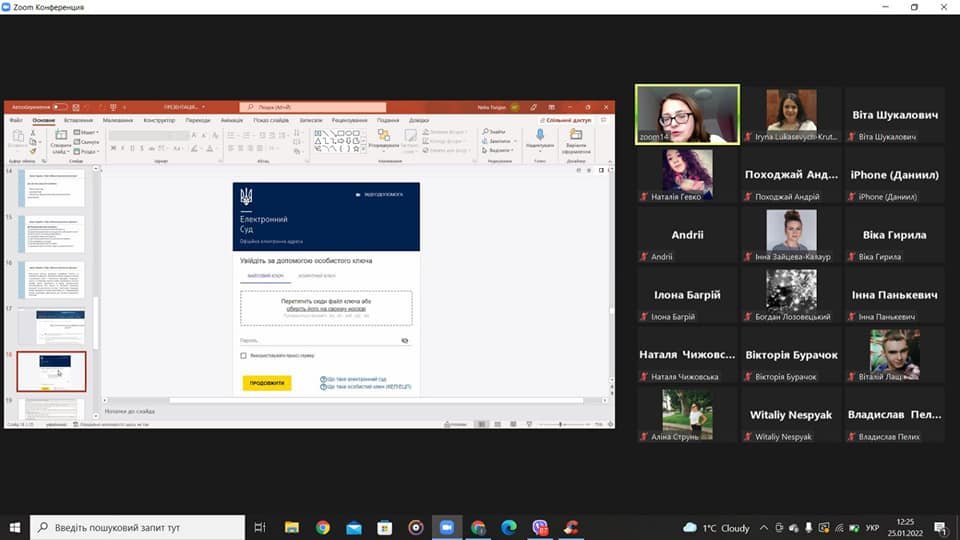Screen dimensions: 960x540
Task: Open Viber from the taskbar
Action: (x=540, y=527)
